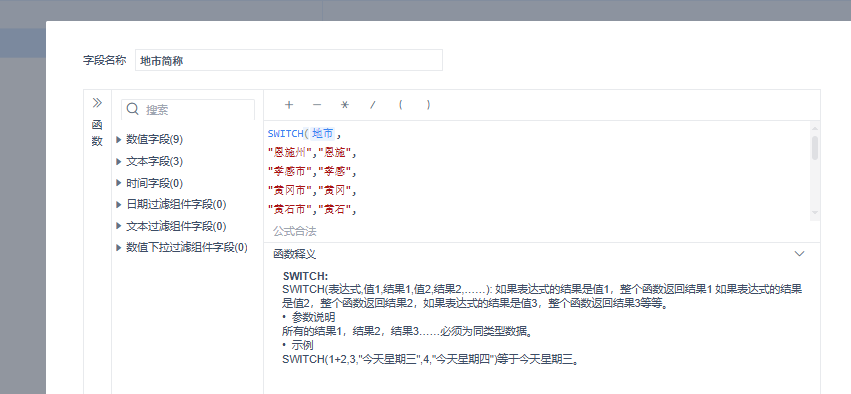Screen dimensions: 851x394
Task: Insert the divide slash operator
Action: (373, 105)
